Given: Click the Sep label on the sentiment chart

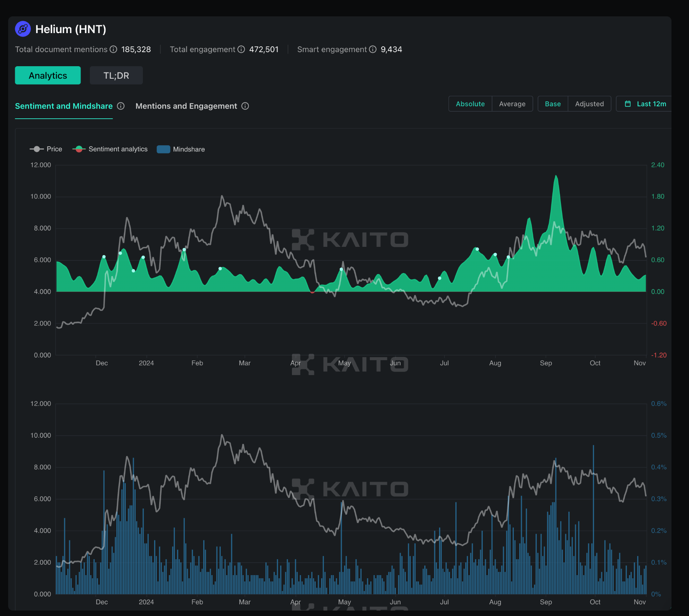Looking at the screenshot, I should 546,363.
